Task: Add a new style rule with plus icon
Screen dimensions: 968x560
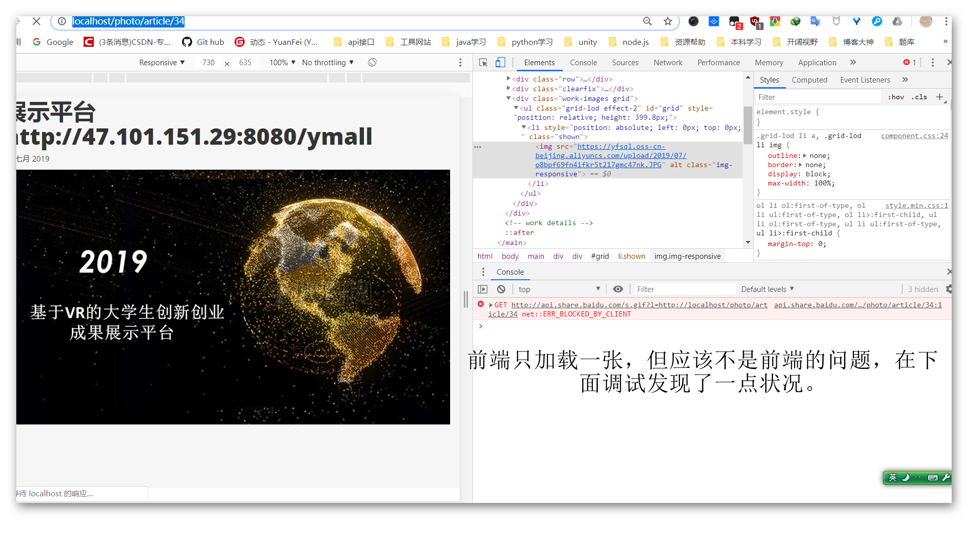Action: point(940,97)
